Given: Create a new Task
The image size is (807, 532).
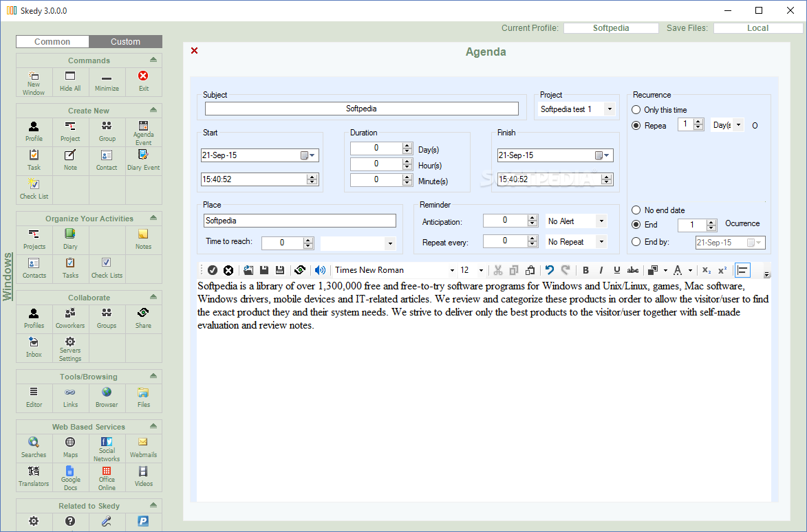Looking at the screenshot, I should (x=34, y=160).
